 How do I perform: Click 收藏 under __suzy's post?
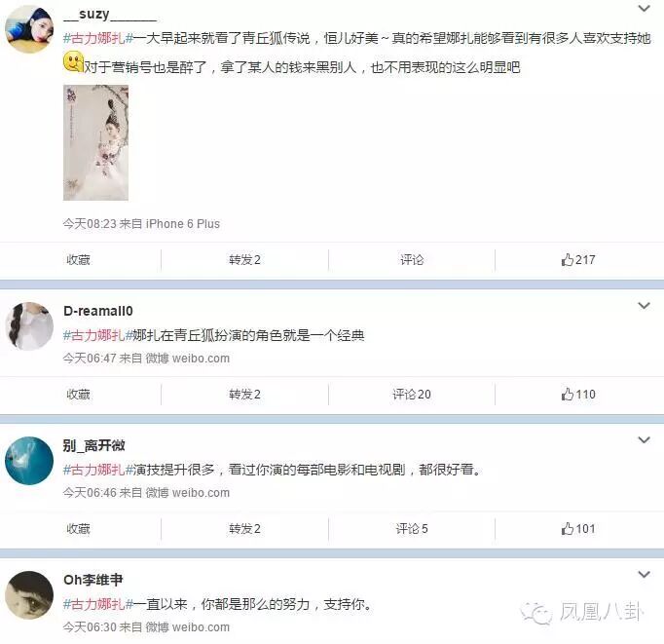(x=78, y=260)
